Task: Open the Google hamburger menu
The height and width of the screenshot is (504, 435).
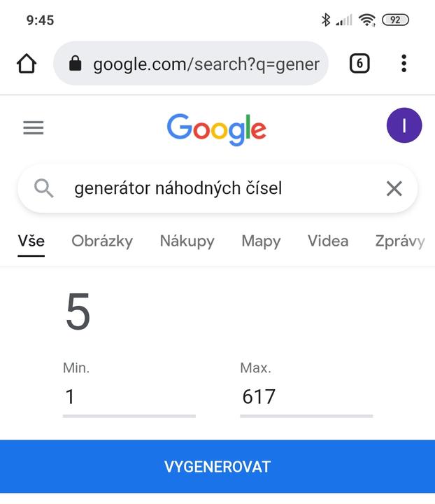Action: (34, 127)
